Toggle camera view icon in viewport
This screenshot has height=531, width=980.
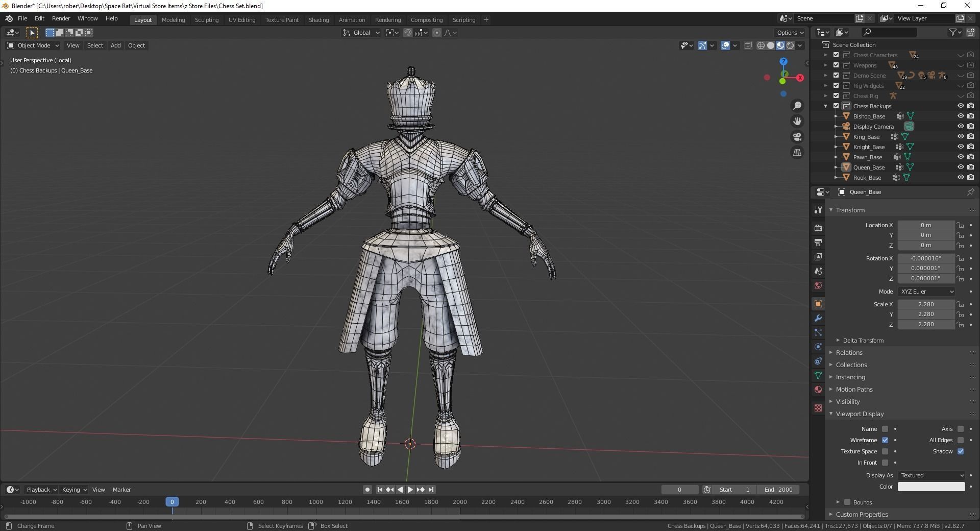click(x=797, y=137)
